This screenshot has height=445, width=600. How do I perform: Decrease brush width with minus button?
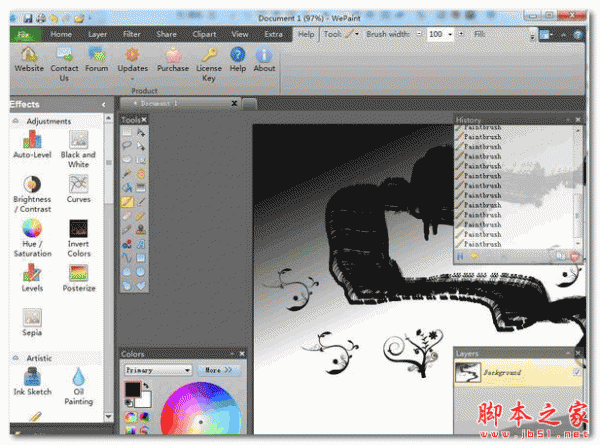[x=419, y=34]
